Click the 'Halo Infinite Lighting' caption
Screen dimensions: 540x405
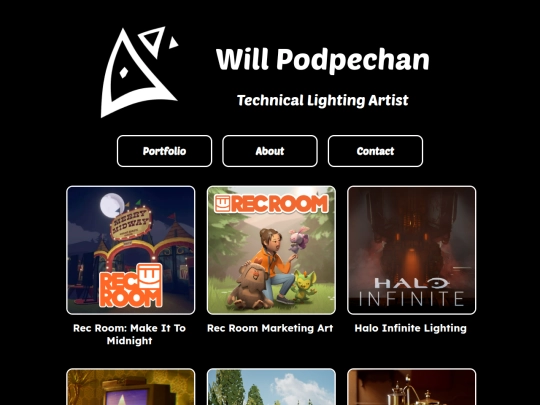coord(411,328)
